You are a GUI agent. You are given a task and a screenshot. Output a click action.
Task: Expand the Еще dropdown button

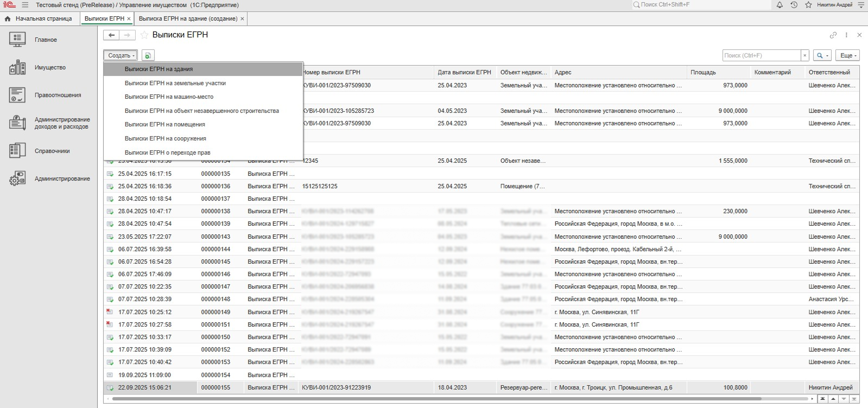coord(848,55)
